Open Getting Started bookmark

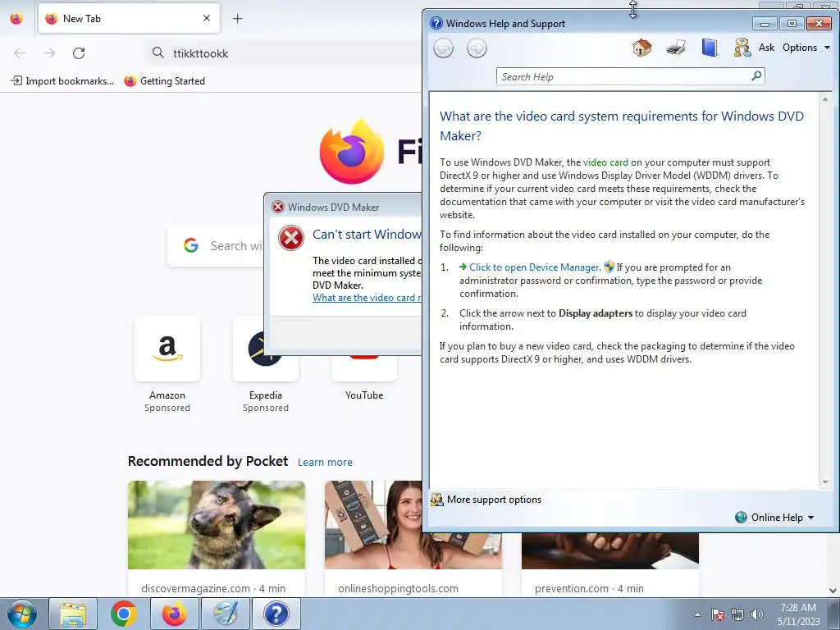coord(164,81)
